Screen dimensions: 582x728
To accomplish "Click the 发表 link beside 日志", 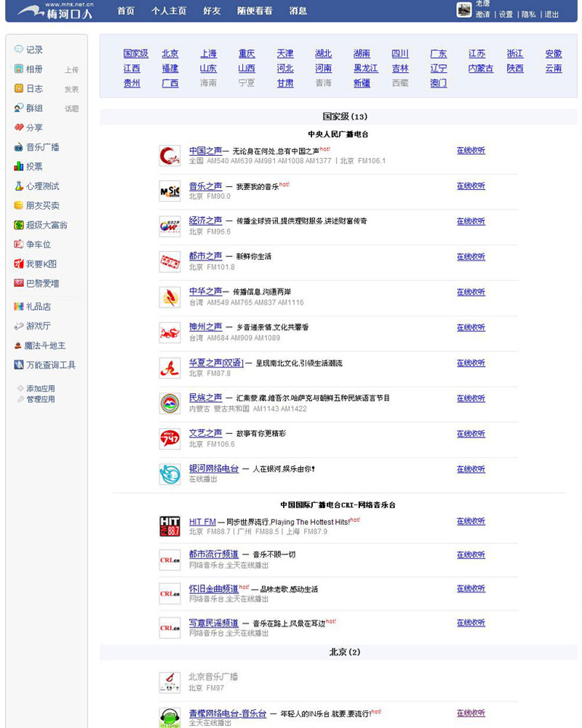I will coord(71,89).
